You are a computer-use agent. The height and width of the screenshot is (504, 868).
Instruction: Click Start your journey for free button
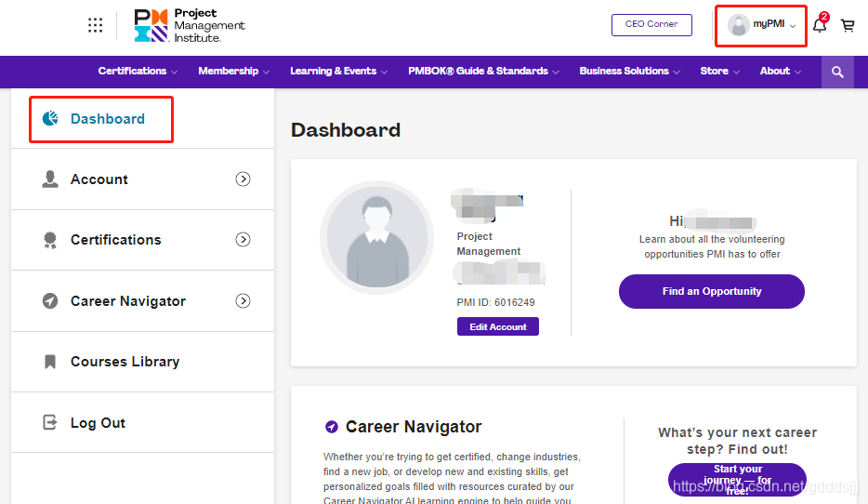coord(737,480)
